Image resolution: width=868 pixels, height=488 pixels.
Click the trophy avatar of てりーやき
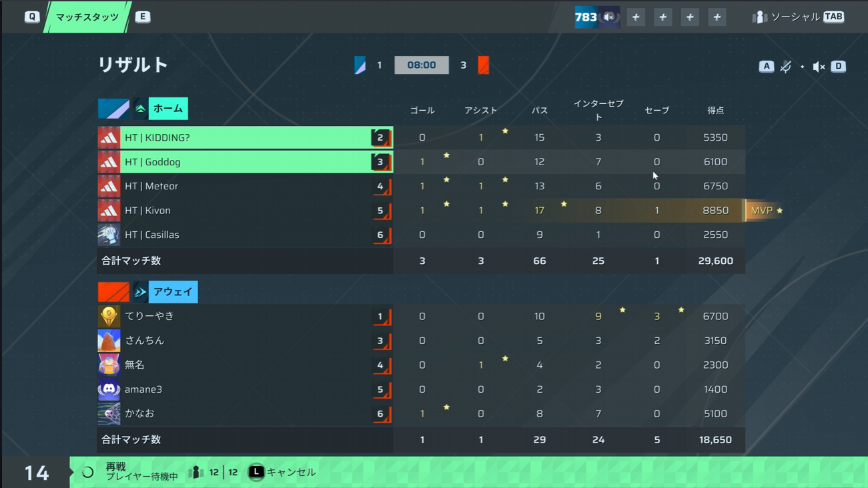pyautogui.click(x=109, y=316)
